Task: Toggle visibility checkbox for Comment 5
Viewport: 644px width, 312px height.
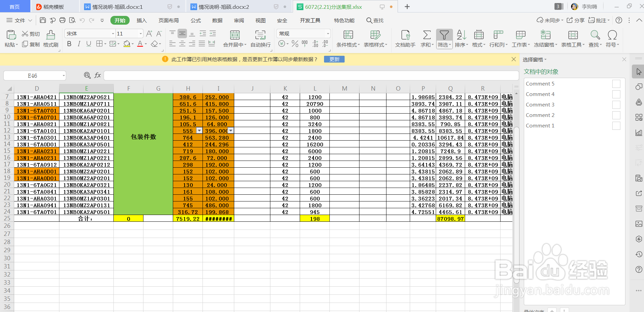Action: [x=616, y=84]
